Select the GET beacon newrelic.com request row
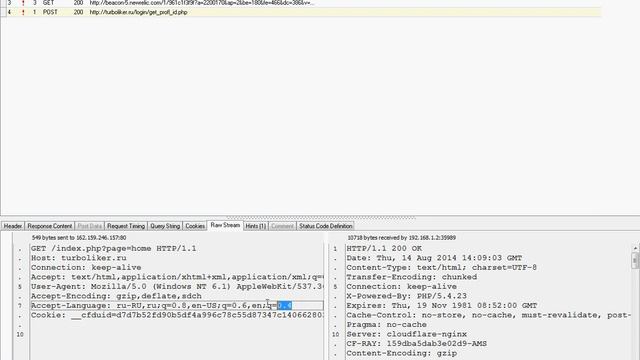Image resolution: width=640 pixels, height=360 pixels. pyautogui.click(x=301, y=3)
